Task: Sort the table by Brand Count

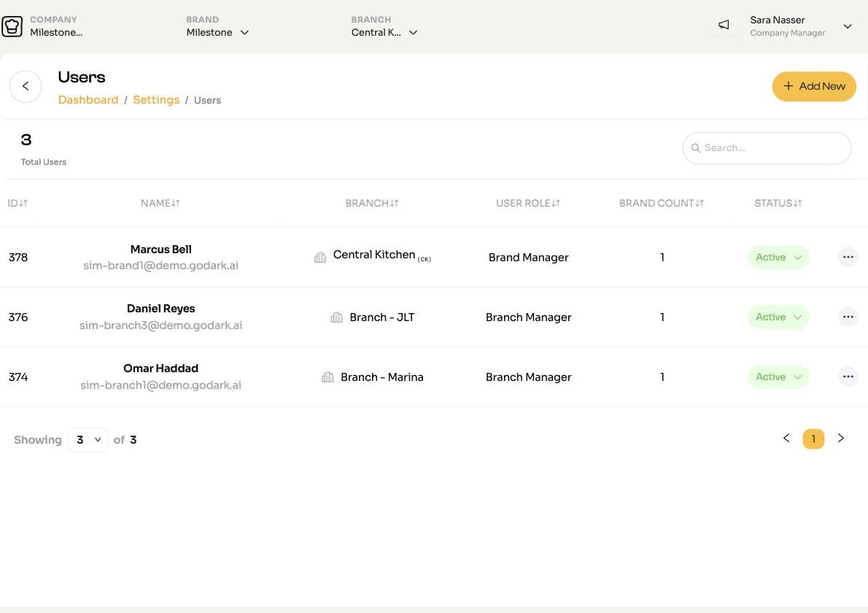Action: pyautogui.click(x=662, y=203)
